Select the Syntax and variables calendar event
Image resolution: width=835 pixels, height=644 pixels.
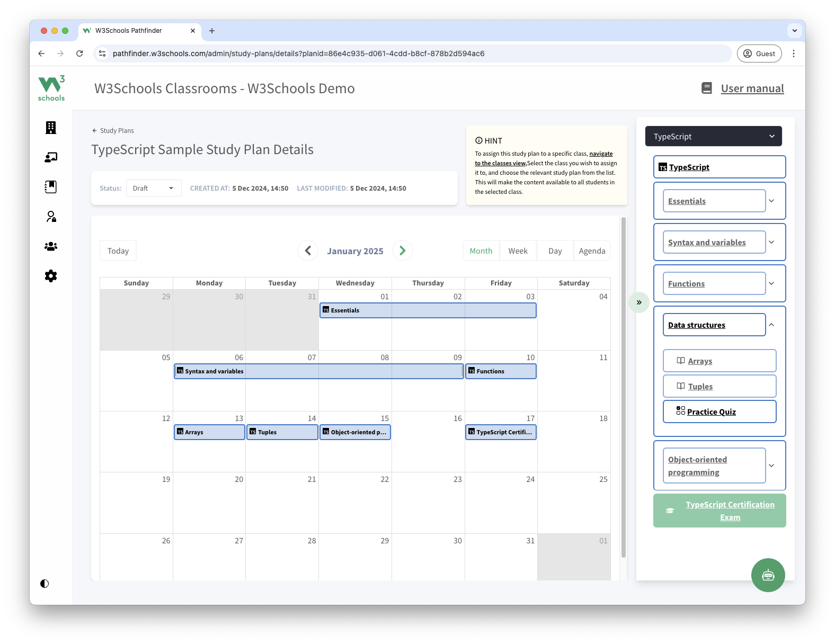click(318, 371)
